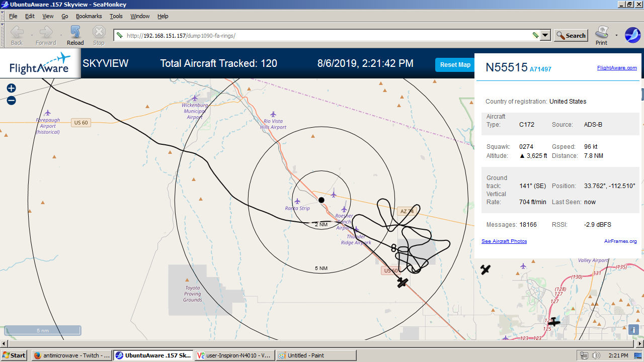Open the URL history dropdown arrow

[x=545, y=35]
